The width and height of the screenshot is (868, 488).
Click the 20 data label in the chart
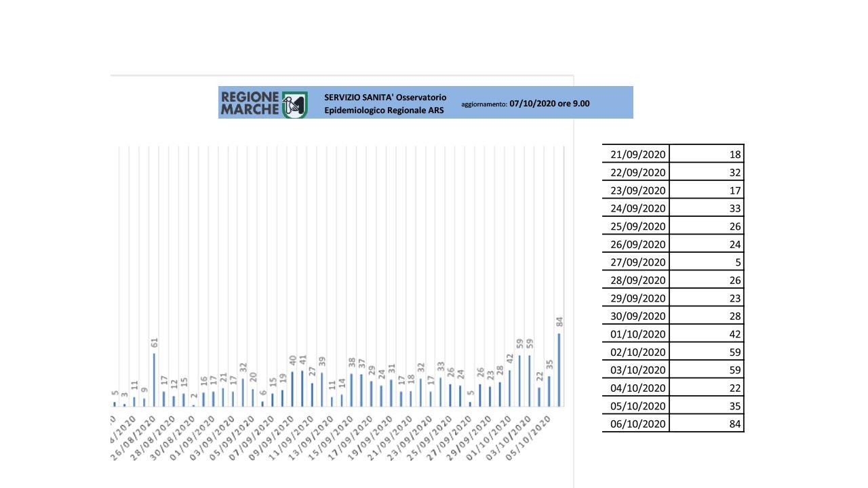coord(253,378)
